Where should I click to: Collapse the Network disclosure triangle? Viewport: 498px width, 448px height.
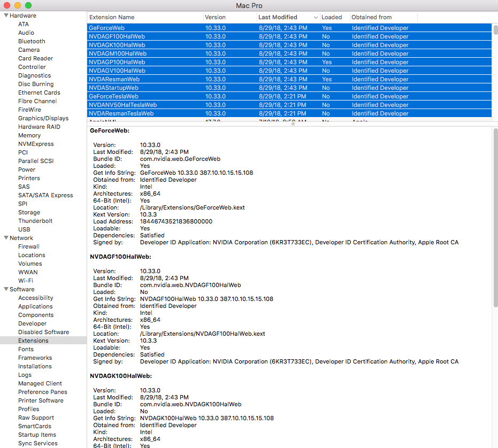click(x=6, y=237)
